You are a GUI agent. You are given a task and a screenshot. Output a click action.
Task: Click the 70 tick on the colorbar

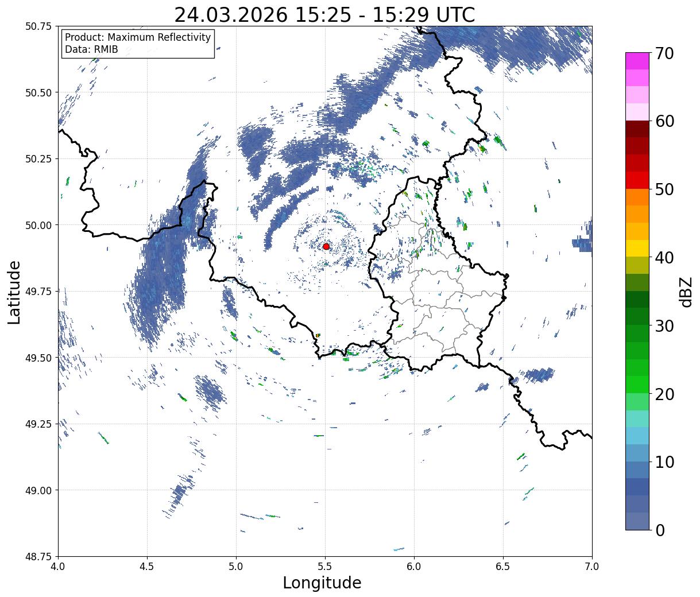(665, 53)
